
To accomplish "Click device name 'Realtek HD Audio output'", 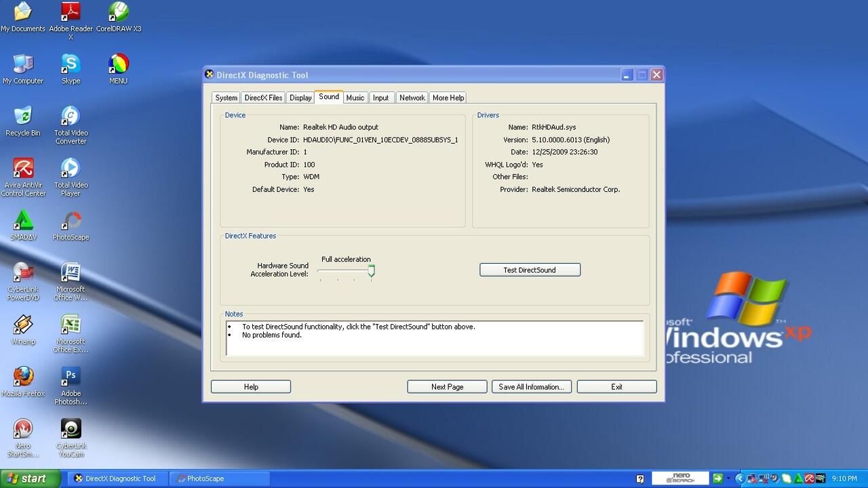I will click(340, 127).
